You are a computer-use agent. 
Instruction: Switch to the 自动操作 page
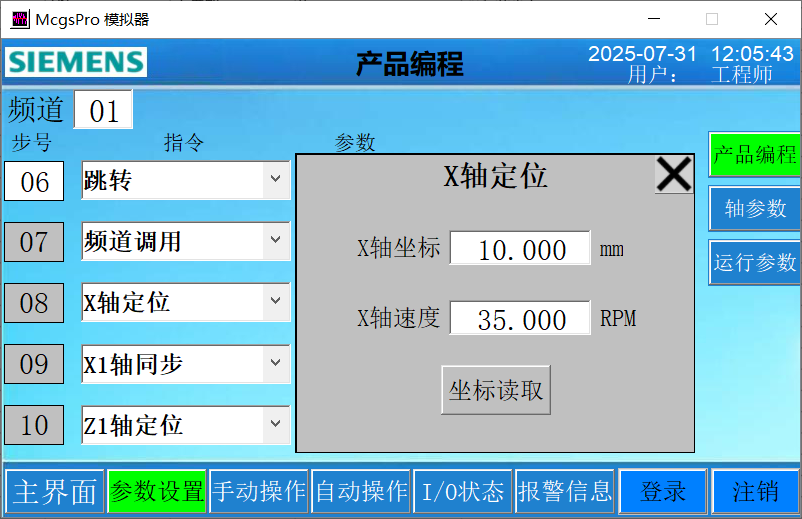point(361,492)
